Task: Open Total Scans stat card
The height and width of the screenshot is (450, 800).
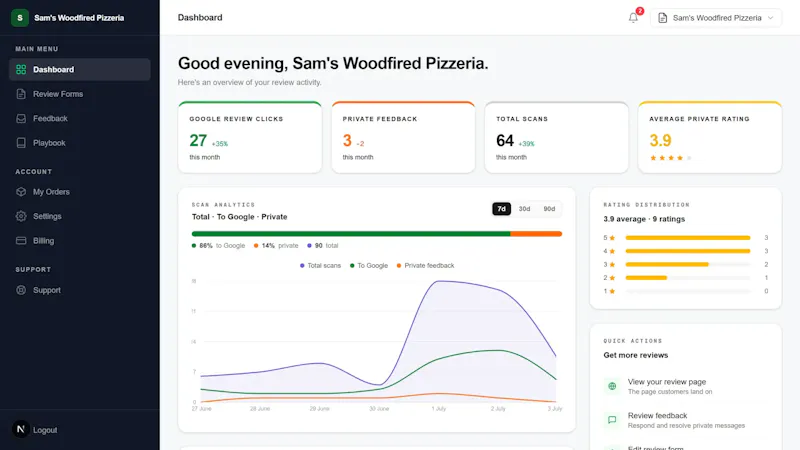Action: coord(557,137)
